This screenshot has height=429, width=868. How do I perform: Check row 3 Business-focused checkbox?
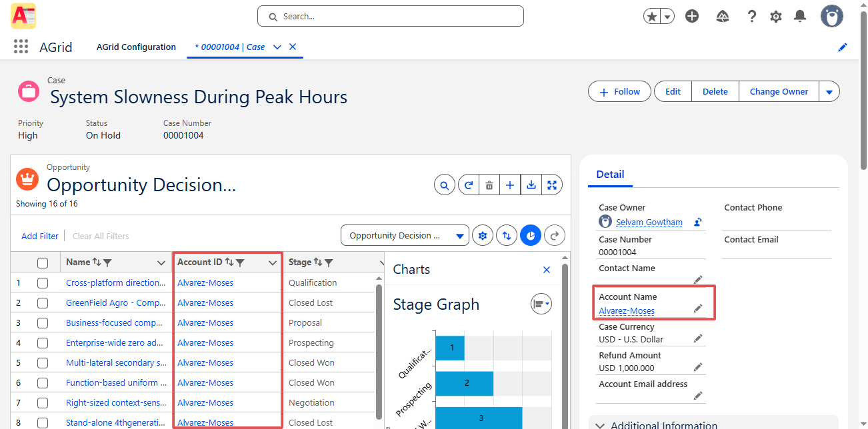(43, 323)
